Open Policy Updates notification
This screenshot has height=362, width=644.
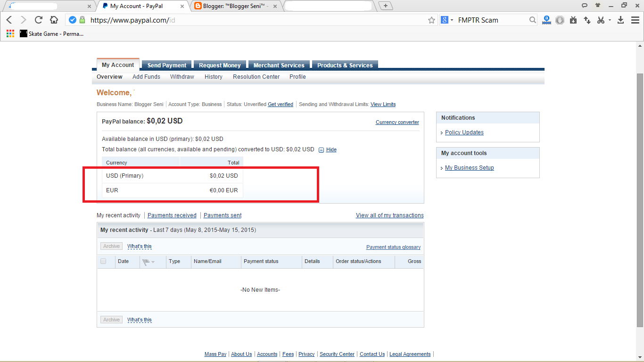[464, 132]
